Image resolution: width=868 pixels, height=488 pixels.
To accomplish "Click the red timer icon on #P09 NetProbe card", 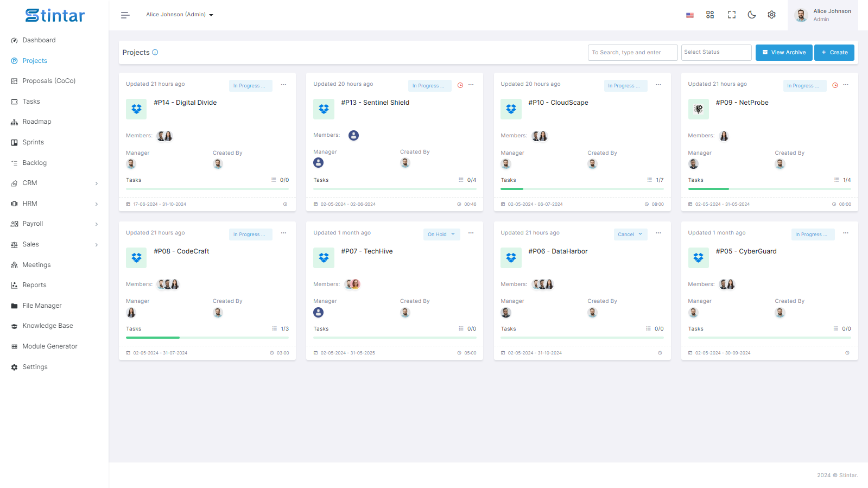I will click(x=835, y=85).
